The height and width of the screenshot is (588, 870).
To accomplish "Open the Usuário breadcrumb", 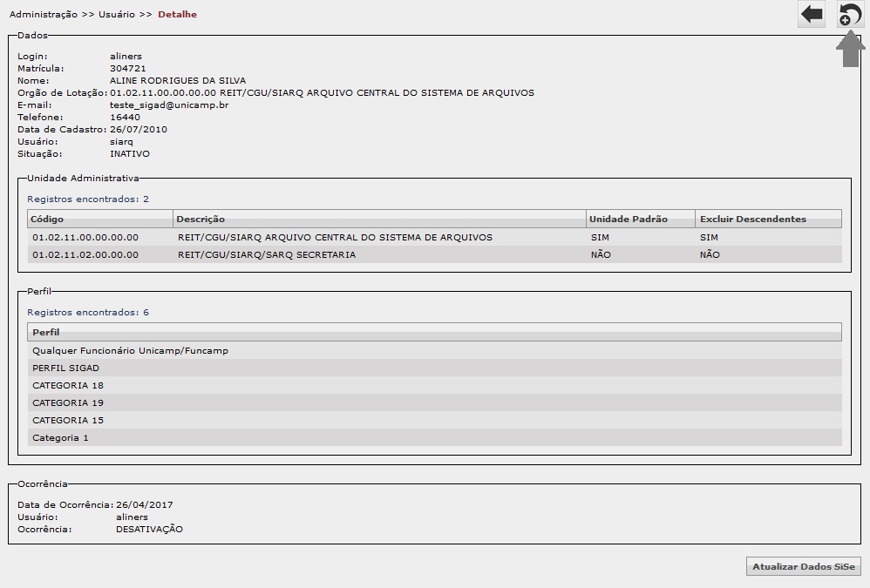I will [x=117, y=15].
